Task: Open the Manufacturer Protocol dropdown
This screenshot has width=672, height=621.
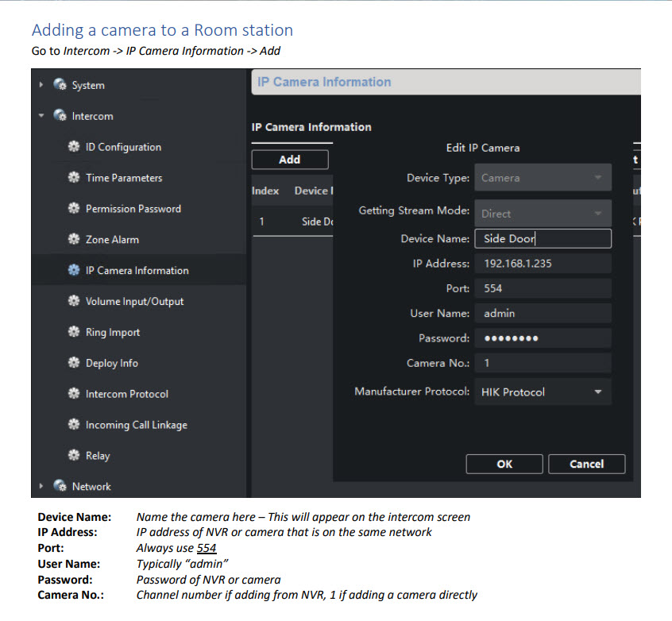Action: click(543, 391)
